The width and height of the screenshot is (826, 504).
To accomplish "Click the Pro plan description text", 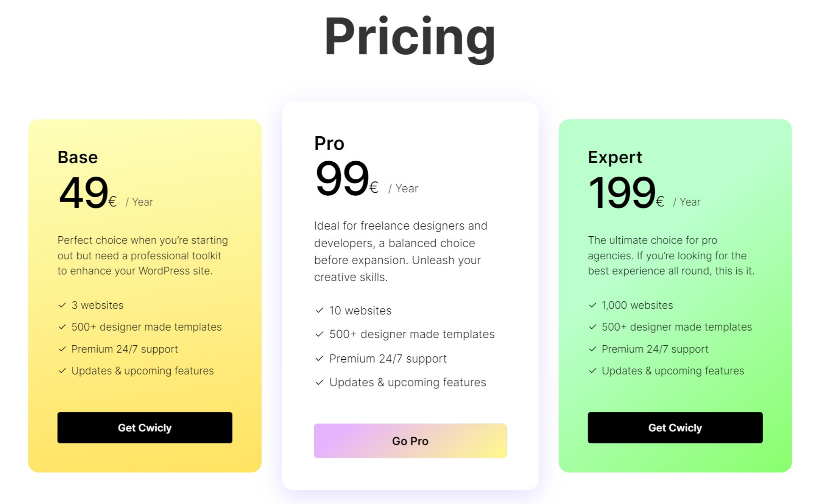I will [400, 251].
